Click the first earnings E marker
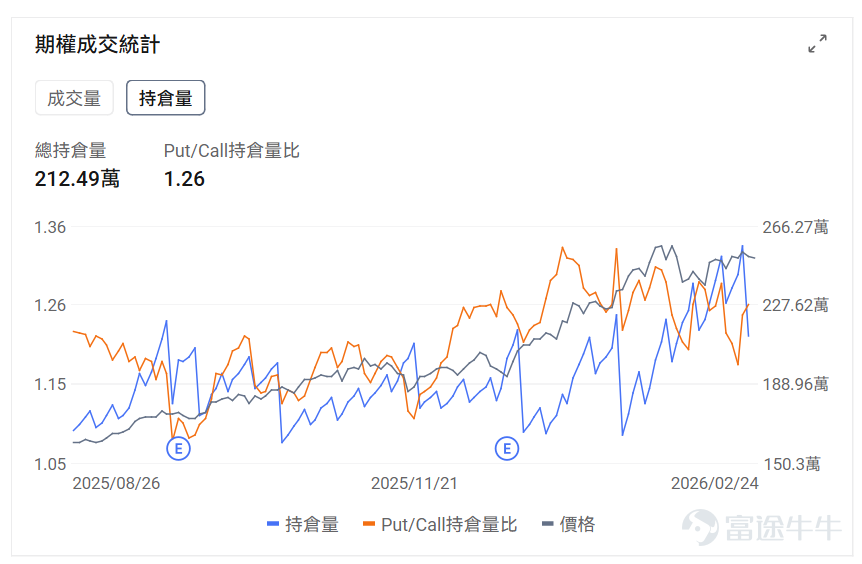Viewport: 862px width, 564px height. 178,449
